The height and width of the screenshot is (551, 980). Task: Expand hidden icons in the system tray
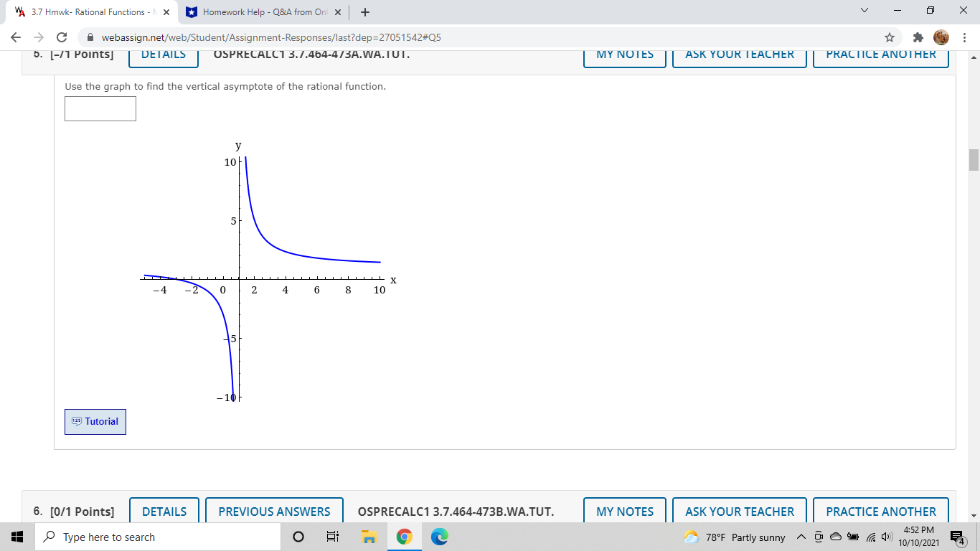(801, 536)
